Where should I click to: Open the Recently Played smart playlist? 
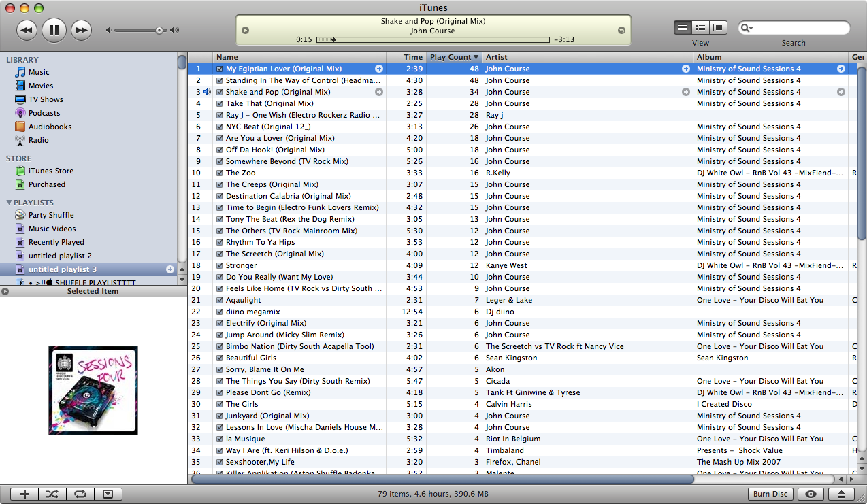click(x=56, y=242)
